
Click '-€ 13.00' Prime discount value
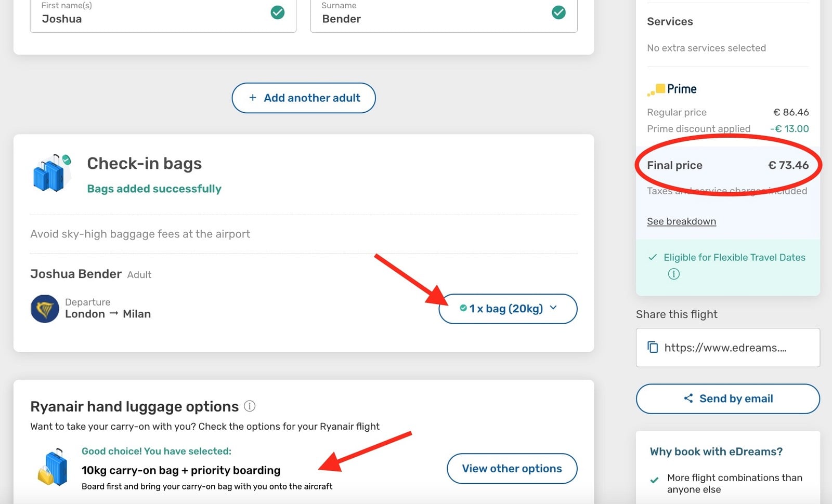point(789,129)
